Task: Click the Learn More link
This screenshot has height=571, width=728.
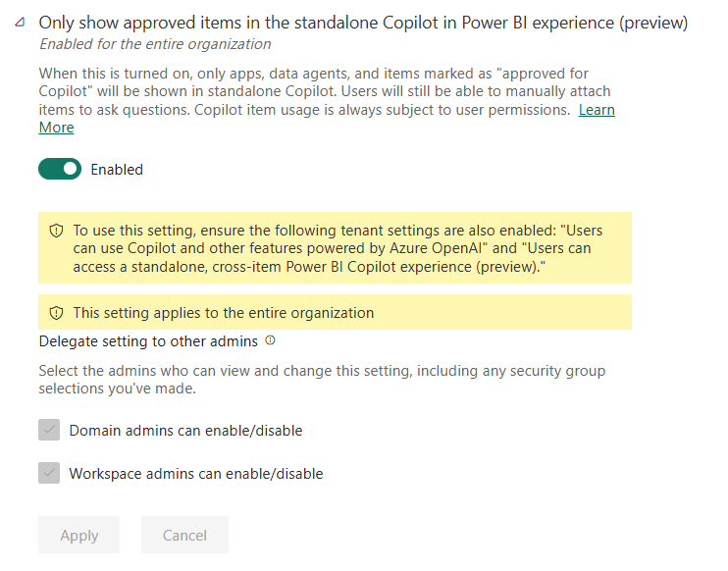Action: [596, 110]
